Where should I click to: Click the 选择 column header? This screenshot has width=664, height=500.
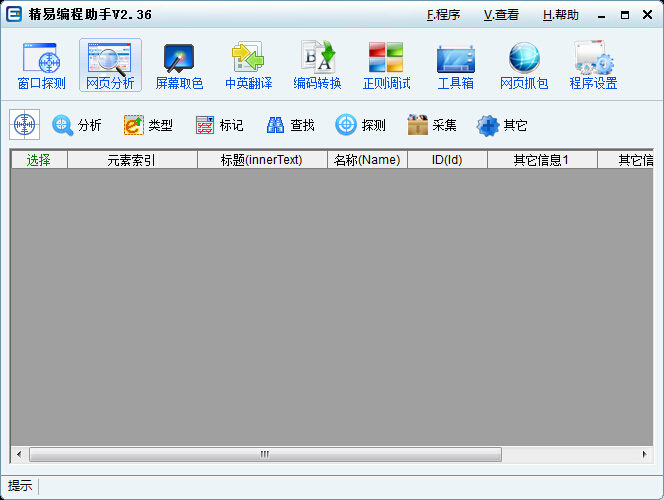[39, 160]
